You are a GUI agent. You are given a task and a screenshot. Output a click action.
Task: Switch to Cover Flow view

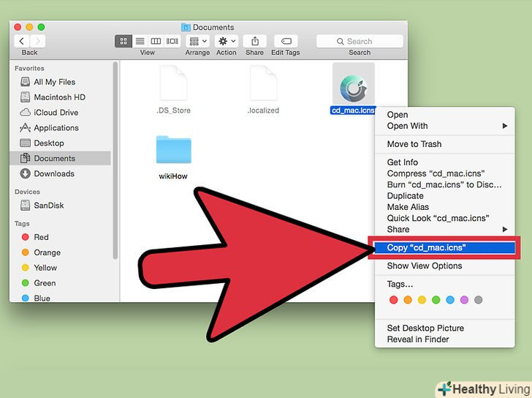[x=172, y=42]
